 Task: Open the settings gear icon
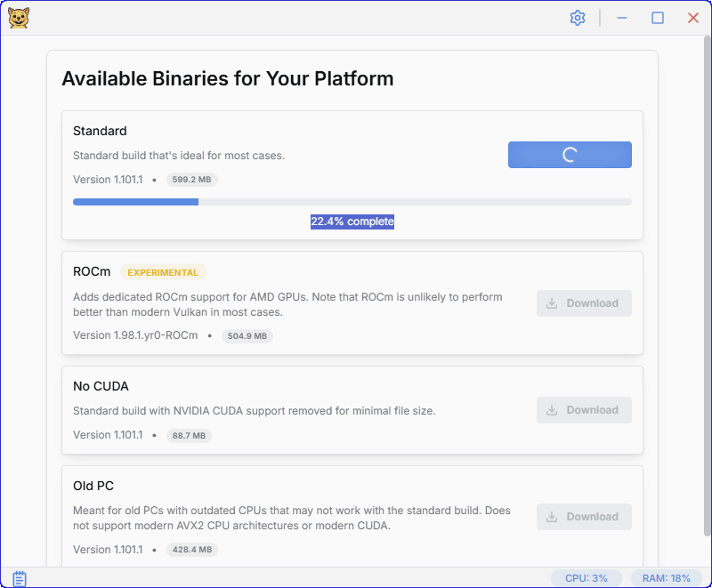point(578,18)
